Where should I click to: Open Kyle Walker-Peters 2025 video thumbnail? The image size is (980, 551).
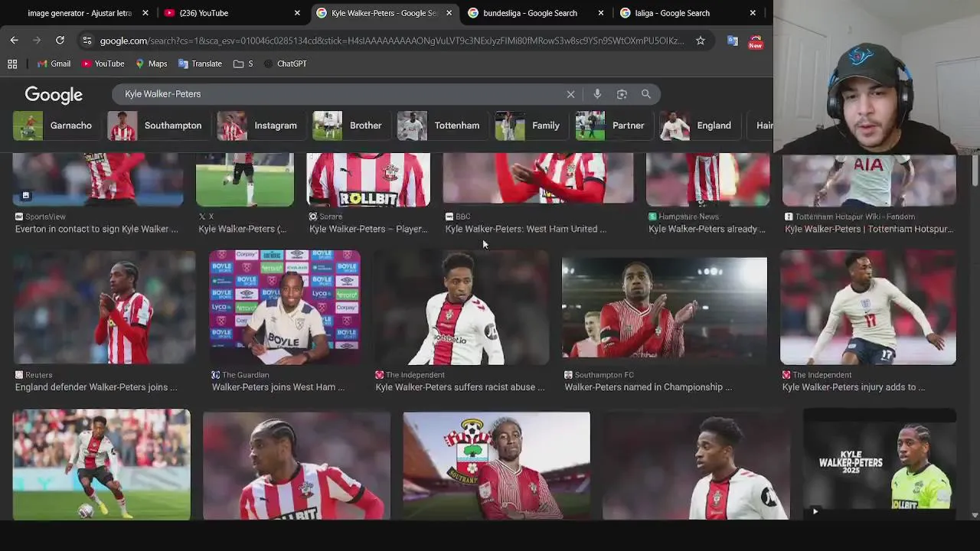pos(880,465)
